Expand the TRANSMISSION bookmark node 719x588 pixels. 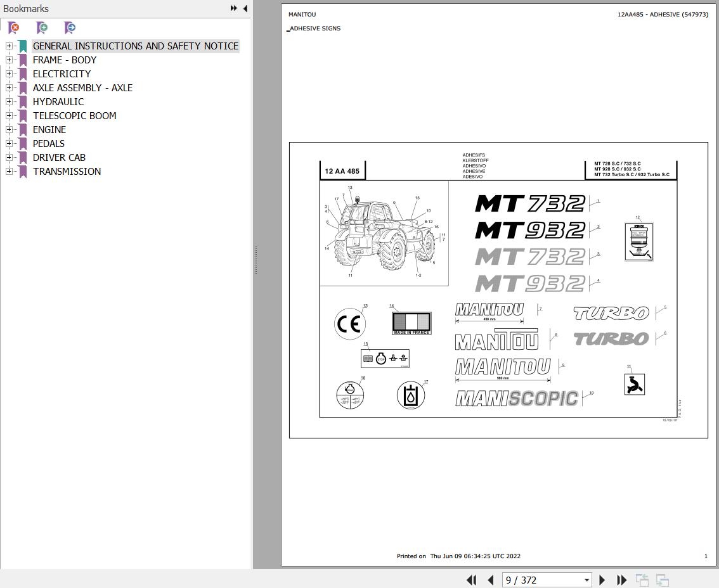[9, 172]
